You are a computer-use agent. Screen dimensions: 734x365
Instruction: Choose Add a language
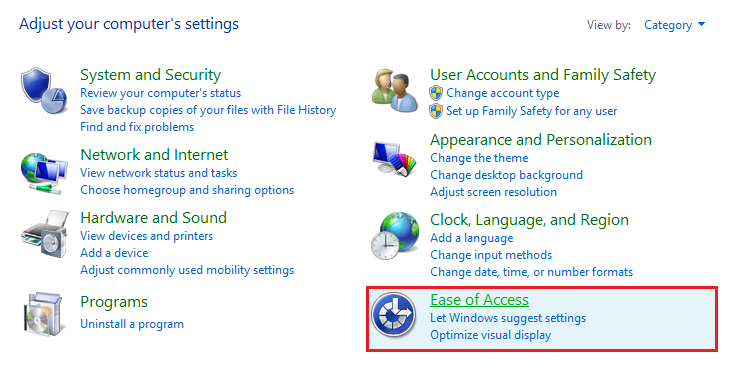(471, 238)
